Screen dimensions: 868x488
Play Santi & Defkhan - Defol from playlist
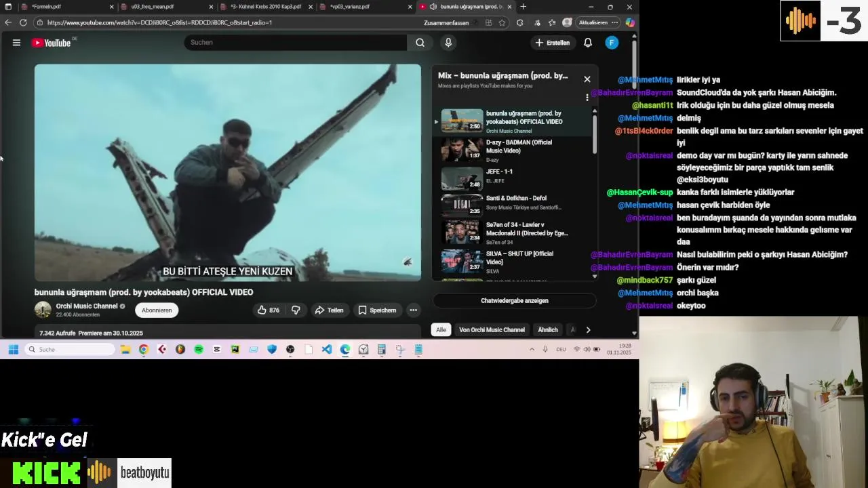(515, 205)
